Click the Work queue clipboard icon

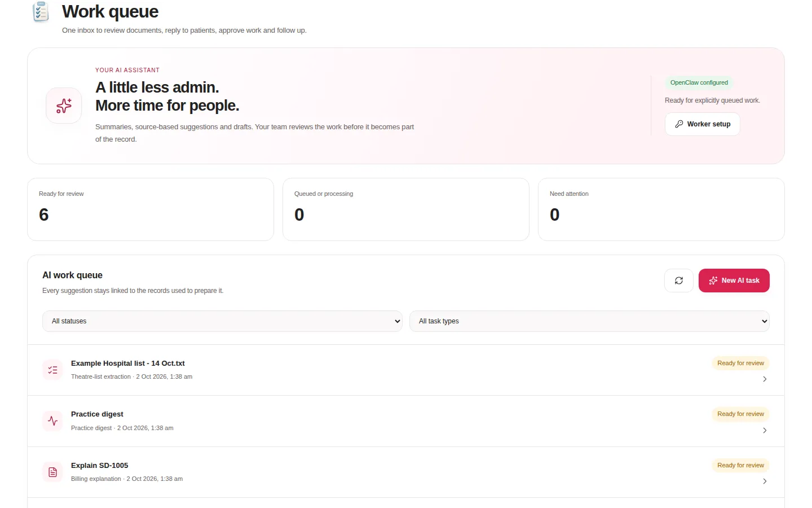click(41, 12)
